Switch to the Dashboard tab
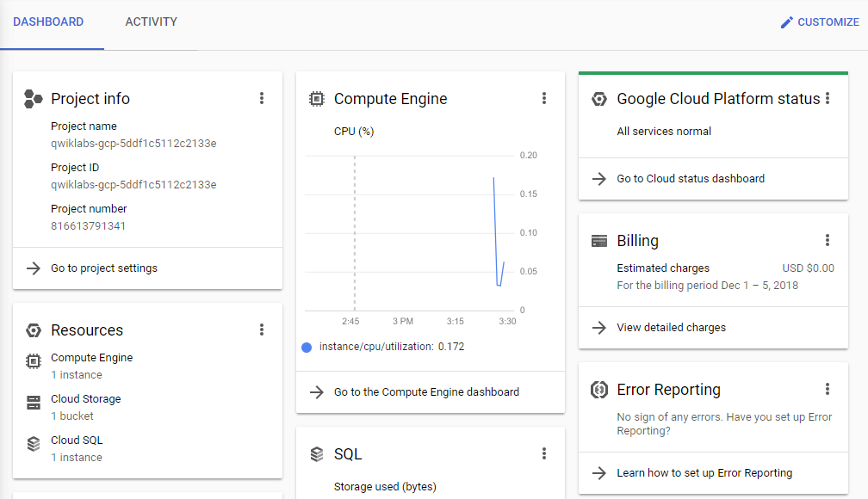Image resolution: width=868 pixels, height=499 pixels. click(48, 22)
